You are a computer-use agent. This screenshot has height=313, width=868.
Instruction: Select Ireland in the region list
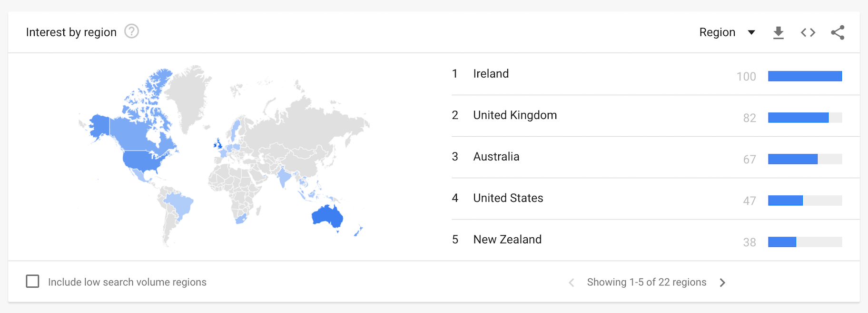coord(491,74)
